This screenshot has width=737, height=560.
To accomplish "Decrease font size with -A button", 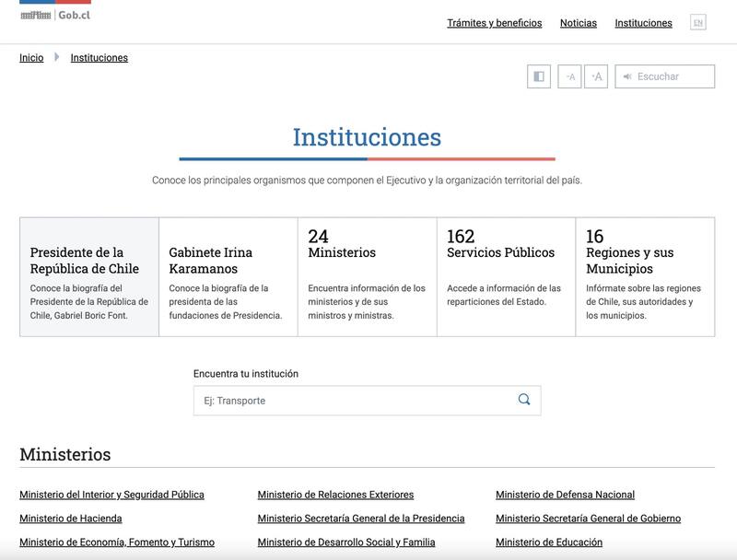I will pos(569,76).
